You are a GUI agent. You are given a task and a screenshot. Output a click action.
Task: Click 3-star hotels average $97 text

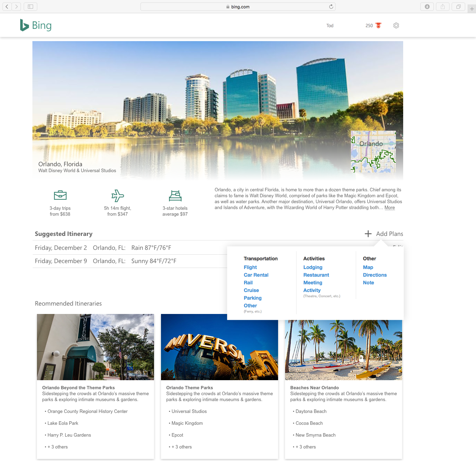coord(175,211)
